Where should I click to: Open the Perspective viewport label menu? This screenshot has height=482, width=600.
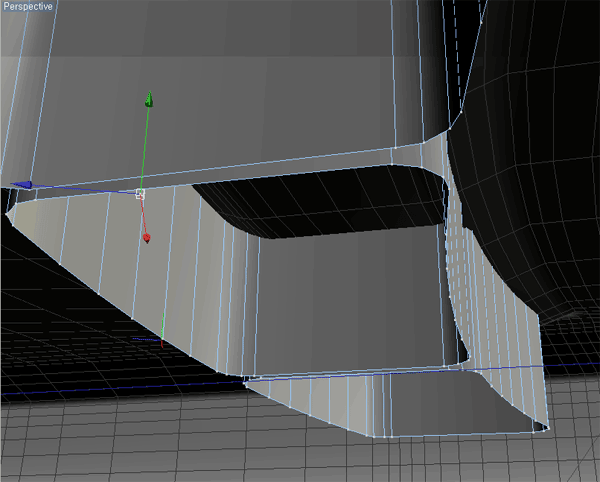27,6
